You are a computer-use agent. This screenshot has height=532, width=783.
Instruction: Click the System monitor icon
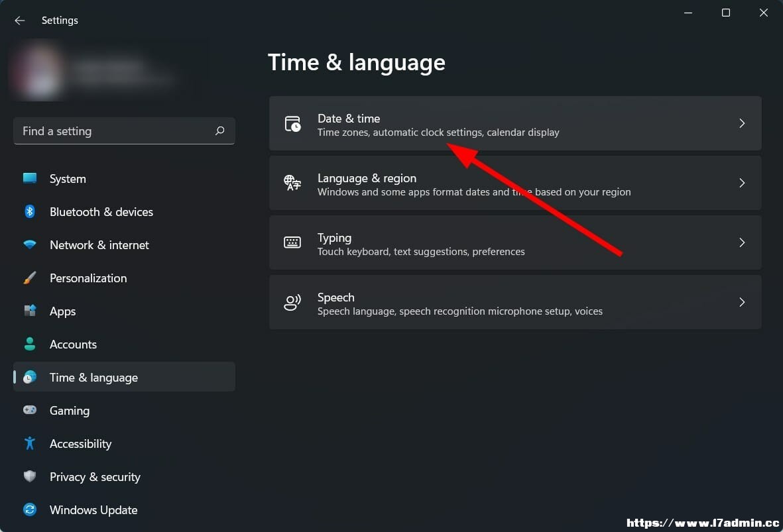point(29,178)
